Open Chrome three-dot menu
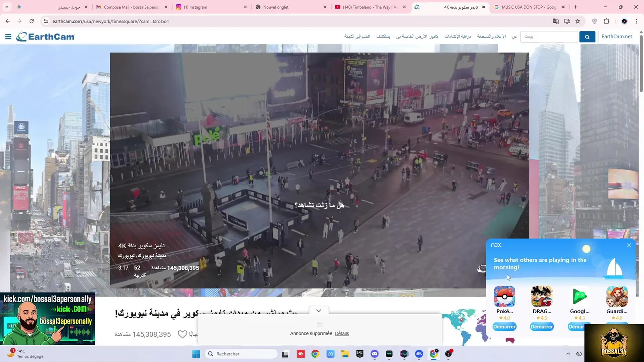 point(636,21)
